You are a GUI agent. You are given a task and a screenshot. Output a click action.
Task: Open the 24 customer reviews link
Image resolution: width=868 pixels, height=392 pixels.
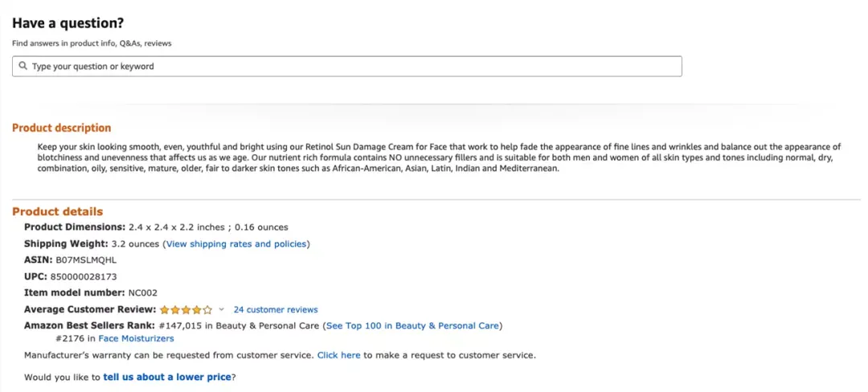pos(276,309)
